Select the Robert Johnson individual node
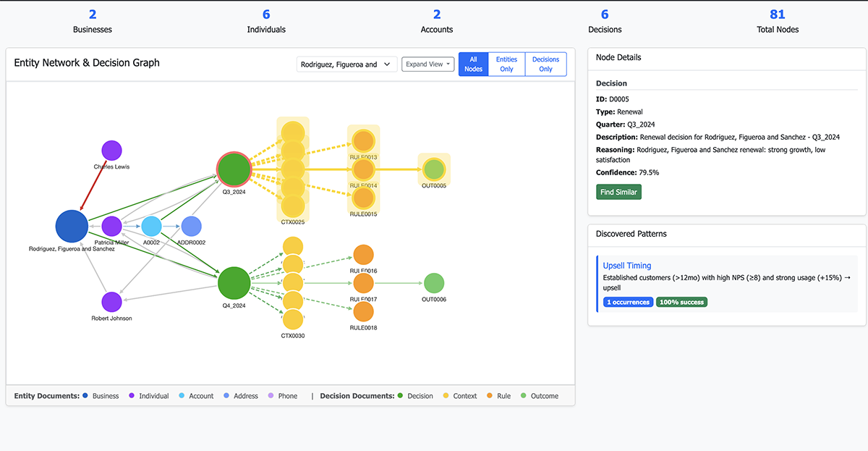The width and height of the screenshot is (868, 451). pos(111,302)
